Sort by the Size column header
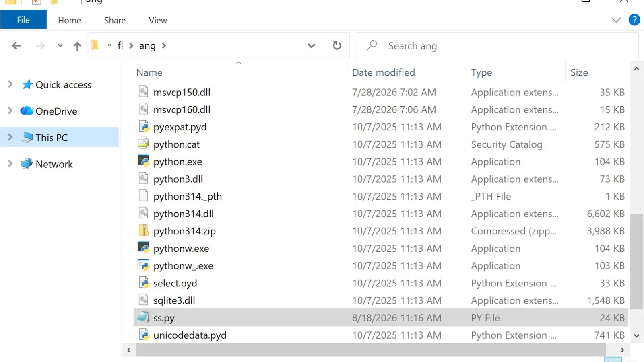This screenshot has height=362, width=644. [x=579, y=72]
